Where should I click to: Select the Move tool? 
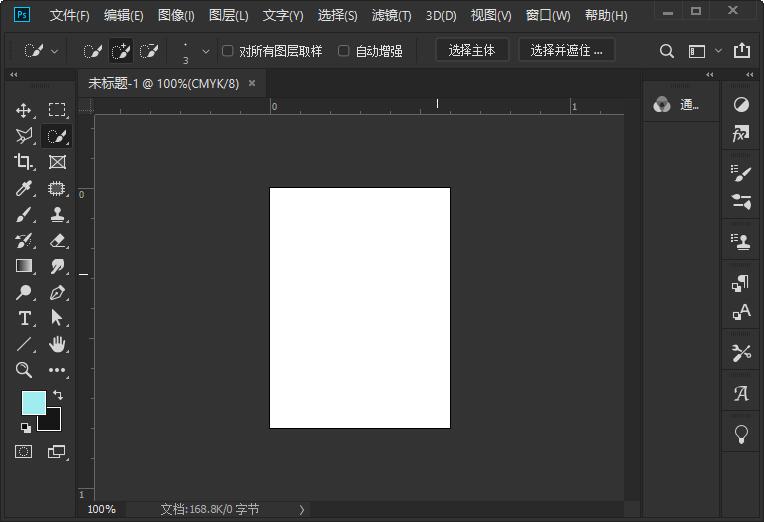click(x=23, y=110)
